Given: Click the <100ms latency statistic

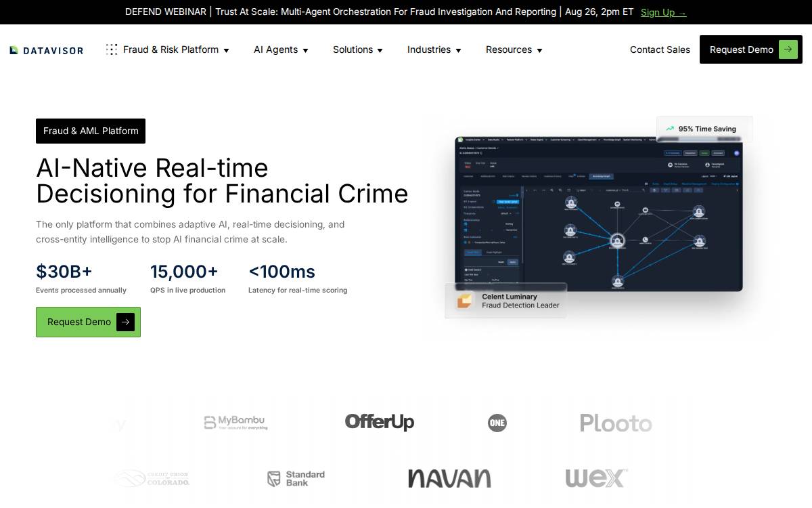Looking at the screenshot, I should click(281, 272).
